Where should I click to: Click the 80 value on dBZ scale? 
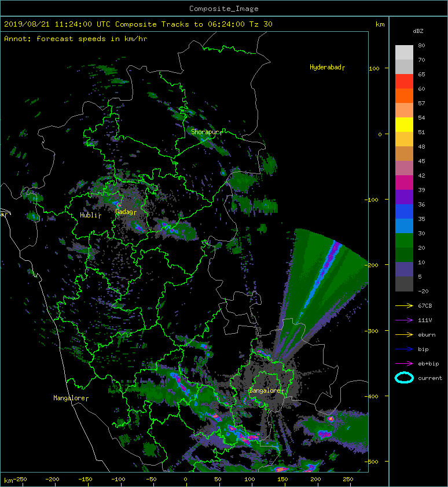[x=421, y=45]
